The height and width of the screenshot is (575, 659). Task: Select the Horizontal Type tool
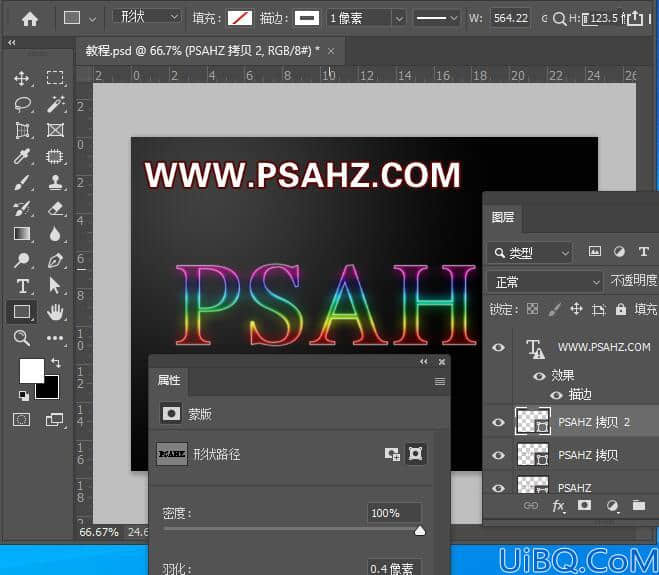(23, 286)
